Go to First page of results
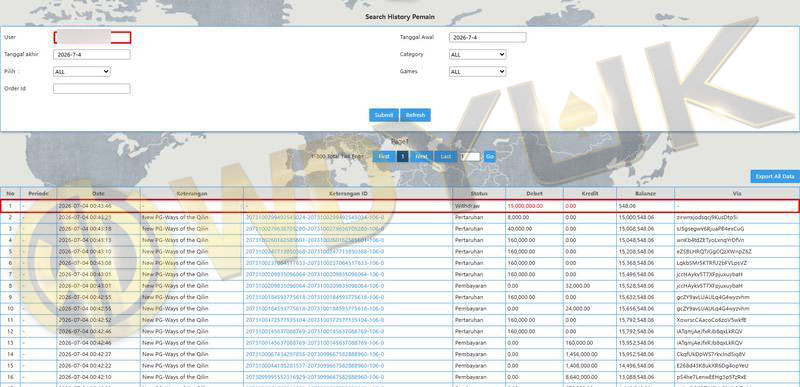Screen dimensions: 800x387 [384, 157]
